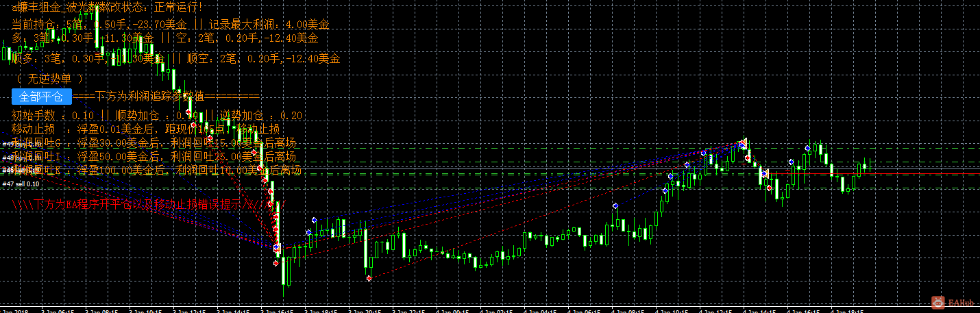Select the 初始手数：0.10 lot-size parameter line

[157, 116]
